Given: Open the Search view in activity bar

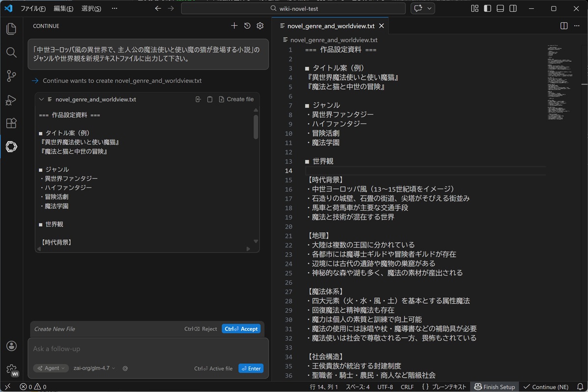Looking at the screenshot, I should click(11, 52).
